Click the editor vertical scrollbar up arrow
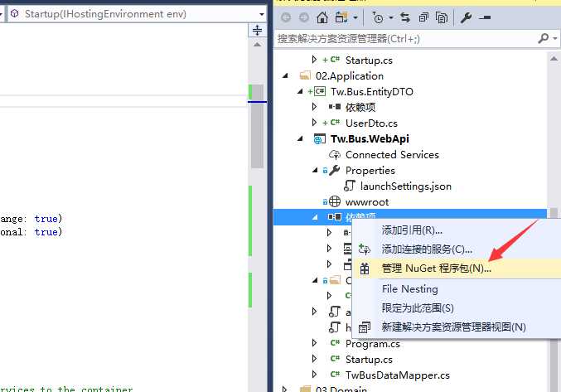561x392 pixels. coord(257,45)
